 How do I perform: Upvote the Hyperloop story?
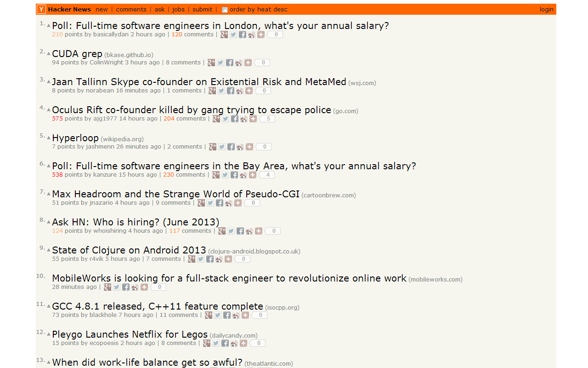point(49,138)
